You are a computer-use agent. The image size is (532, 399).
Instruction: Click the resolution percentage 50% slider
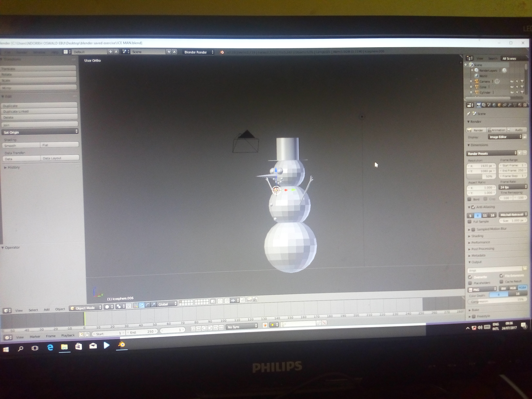[x=481, y=176]
